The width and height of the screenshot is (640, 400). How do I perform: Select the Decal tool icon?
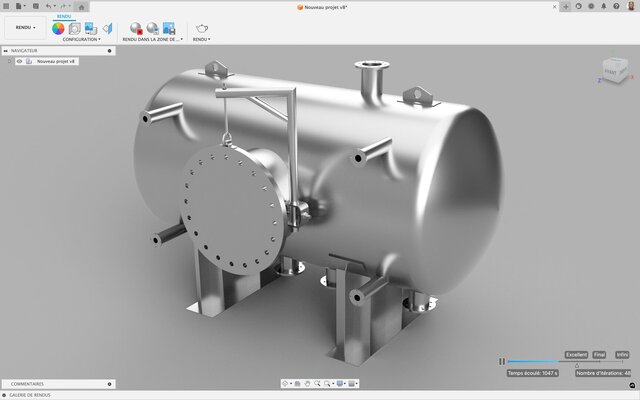[x=106, y=28]
